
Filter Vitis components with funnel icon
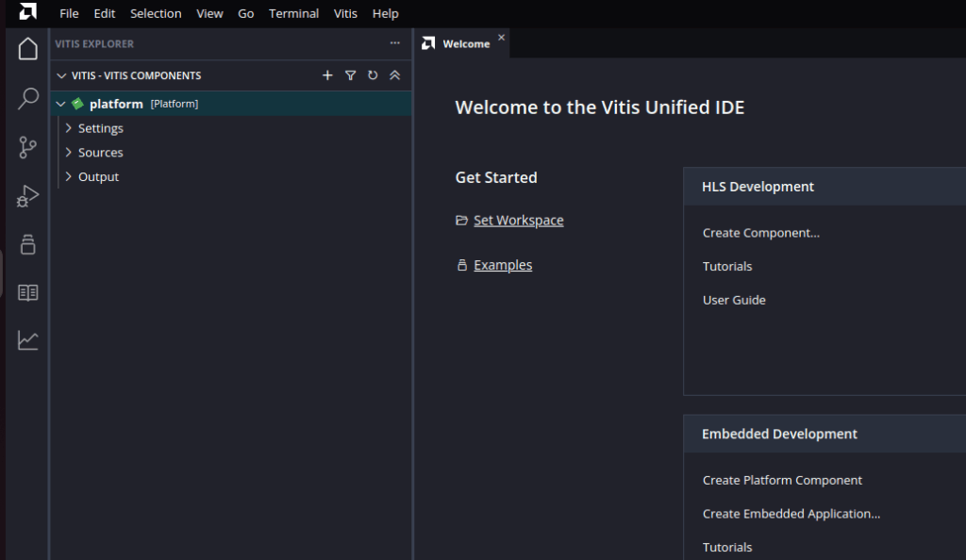[350, 75]
